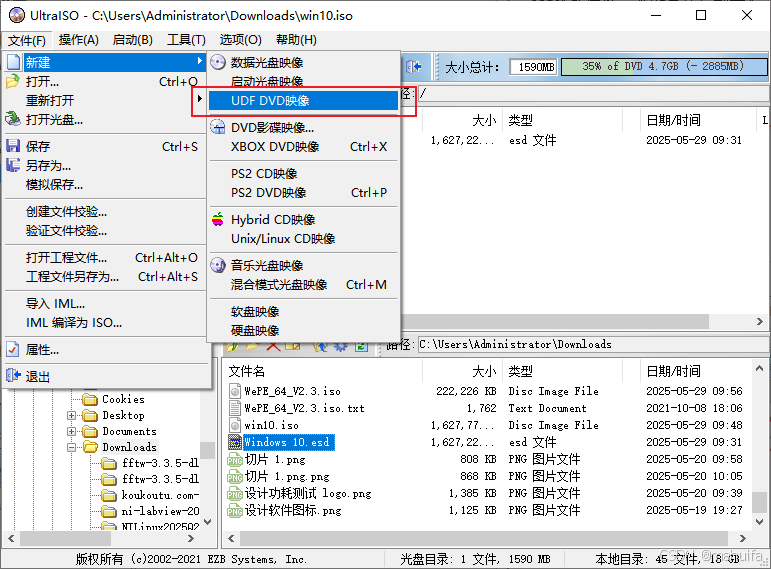Choose XBOX DVD映像 from the submenu

pyautogui.click(x=303, y=147)
